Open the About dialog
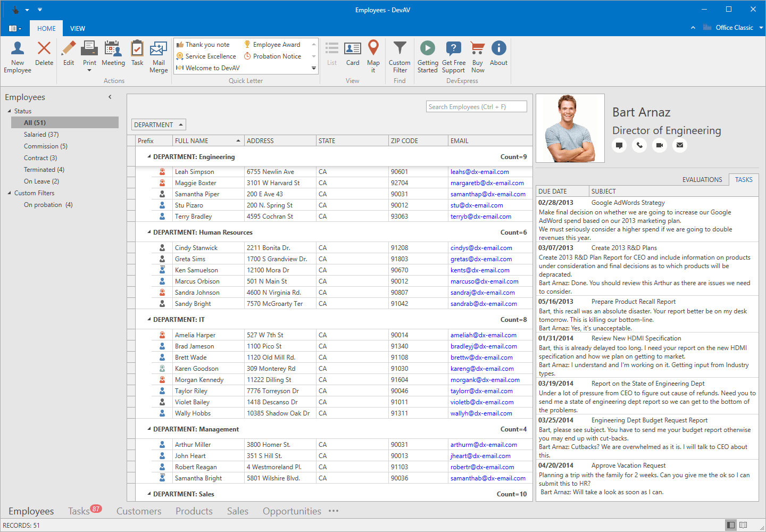Image resolution: width=766 pixels, height=532 pixels. (x=498, y=56)
